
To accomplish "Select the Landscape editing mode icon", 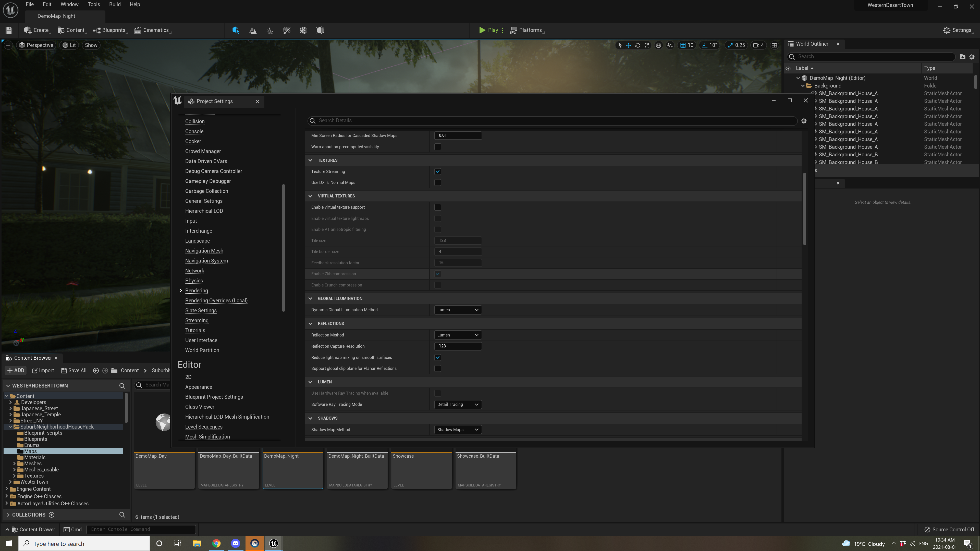I will [x=253, y=30].
